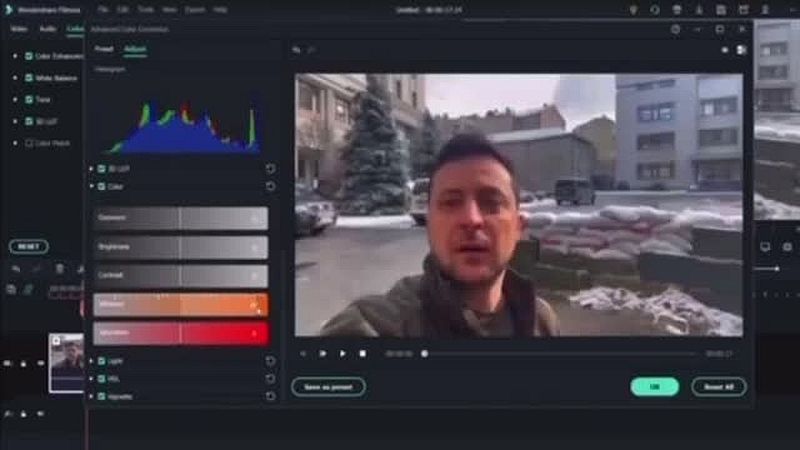Expand the 3D LUT section under histogram

(91, 168)
